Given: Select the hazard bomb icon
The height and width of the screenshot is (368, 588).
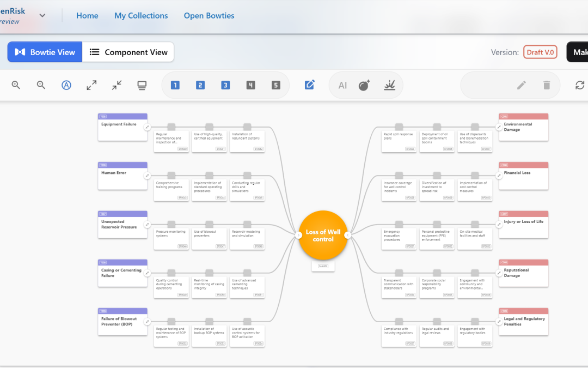Looking at the screenshot, I should coord(364,85).
